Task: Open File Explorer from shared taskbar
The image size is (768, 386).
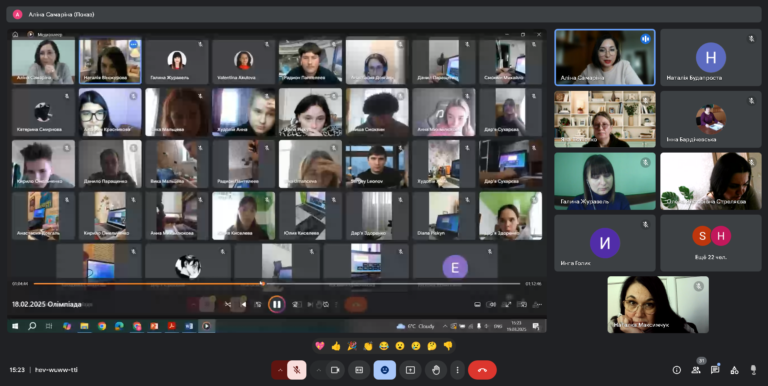Action: [x=84, y=326]
